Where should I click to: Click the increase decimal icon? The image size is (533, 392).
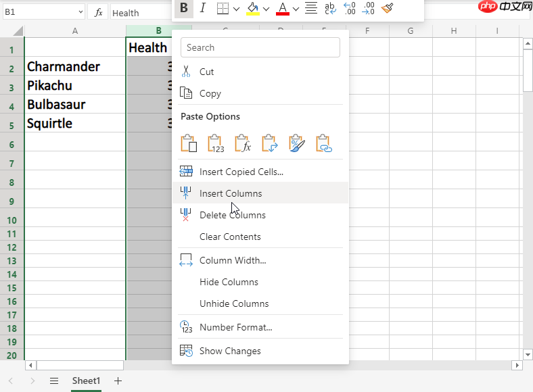349,8
